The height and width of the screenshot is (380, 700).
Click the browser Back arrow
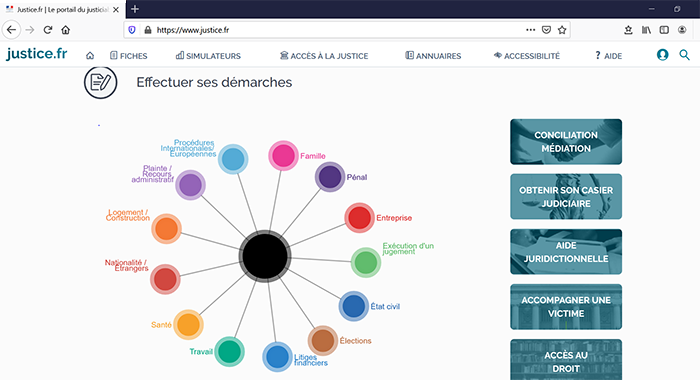[12, 30]
